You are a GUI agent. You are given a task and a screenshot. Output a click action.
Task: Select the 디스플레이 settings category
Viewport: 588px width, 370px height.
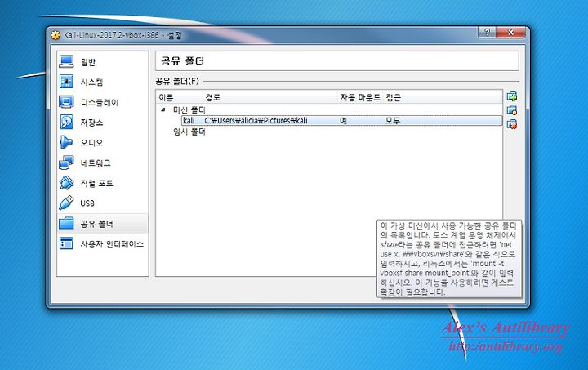[x=102, y=102]
